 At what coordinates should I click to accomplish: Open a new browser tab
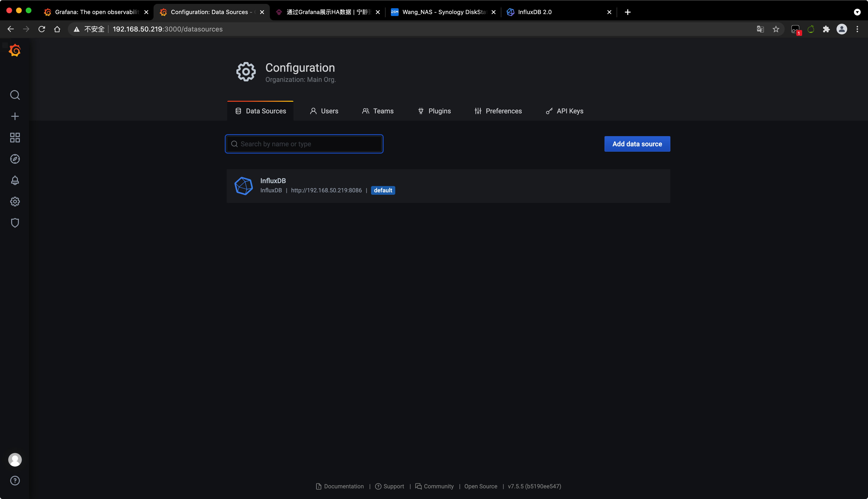(628, 12)
